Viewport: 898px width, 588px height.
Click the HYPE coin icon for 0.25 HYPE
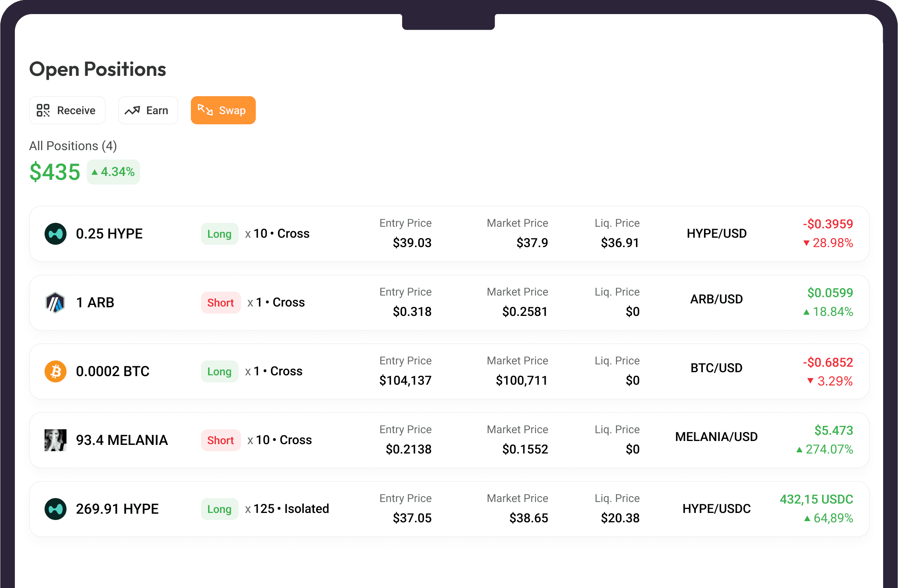coord(56,234)
